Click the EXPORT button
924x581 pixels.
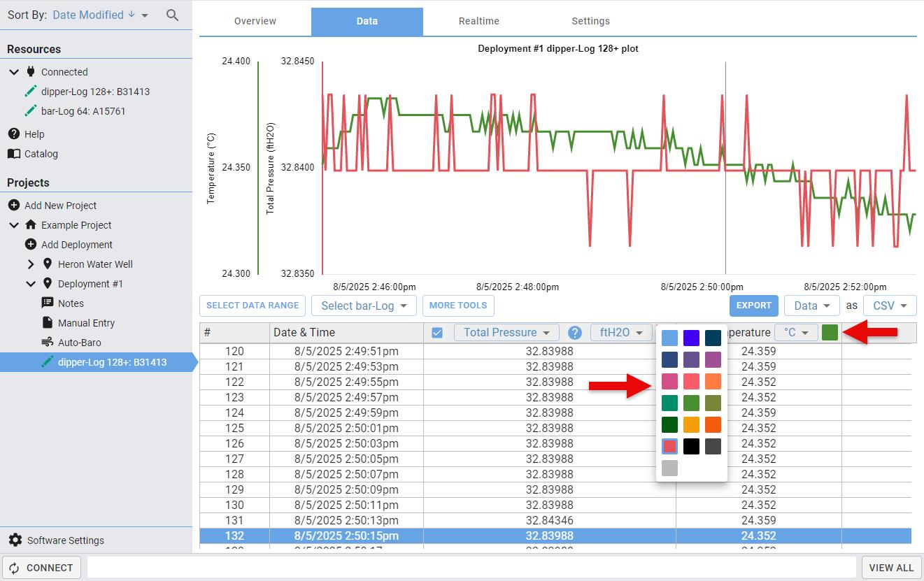pos(754,306)
